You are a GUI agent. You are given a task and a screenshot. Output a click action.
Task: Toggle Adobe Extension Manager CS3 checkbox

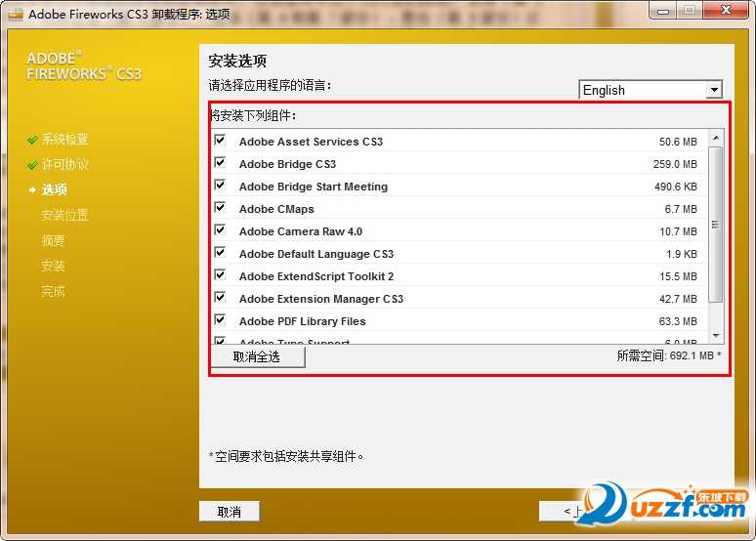[x=220, y=297]
